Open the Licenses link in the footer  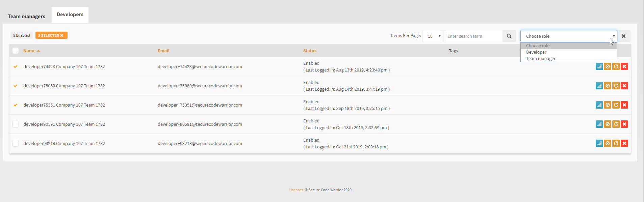[296, 190]
